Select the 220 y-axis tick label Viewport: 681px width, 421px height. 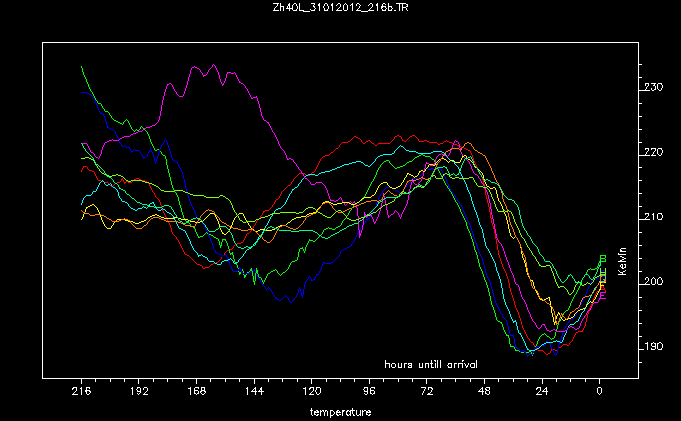[653, 153]
